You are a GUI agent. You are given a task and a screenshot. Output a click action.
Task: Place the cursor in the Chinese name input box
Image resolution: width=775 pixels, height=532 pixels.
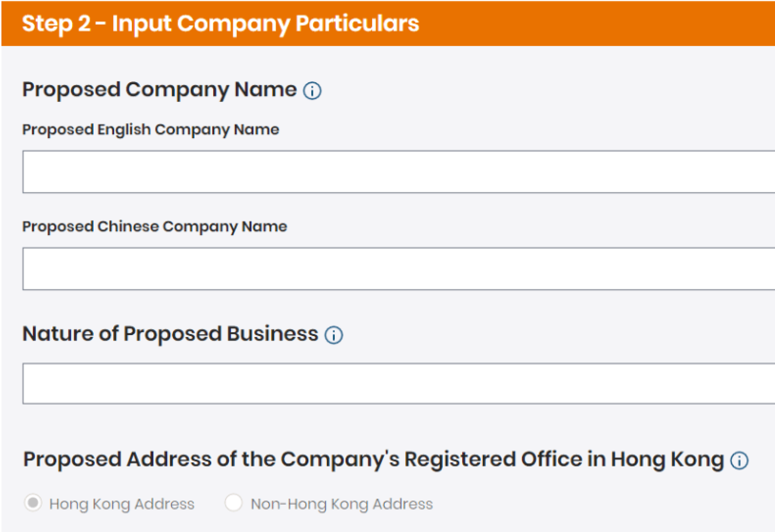(x=294, y=269)
